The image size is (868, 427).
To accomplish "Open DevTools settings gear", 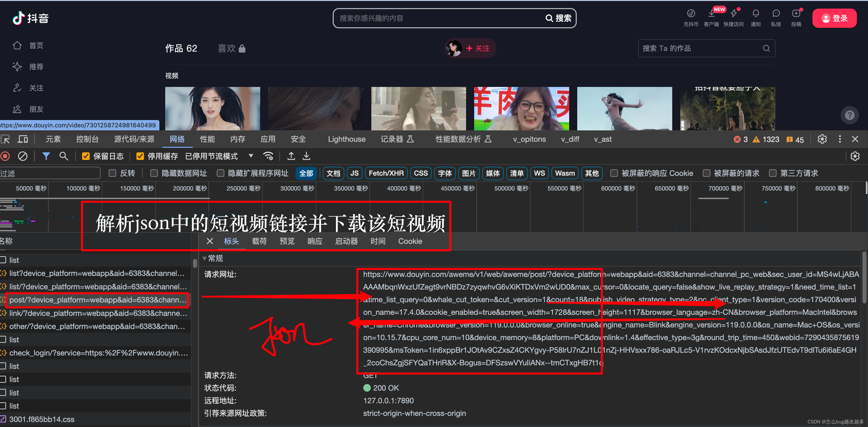I will click(822, 139).
